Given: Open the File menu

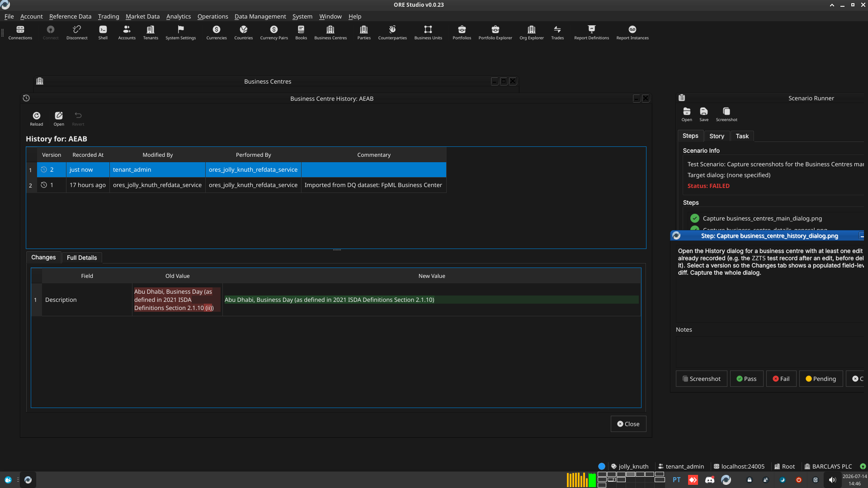Looking at the screenshot, I should click(9, 16).
